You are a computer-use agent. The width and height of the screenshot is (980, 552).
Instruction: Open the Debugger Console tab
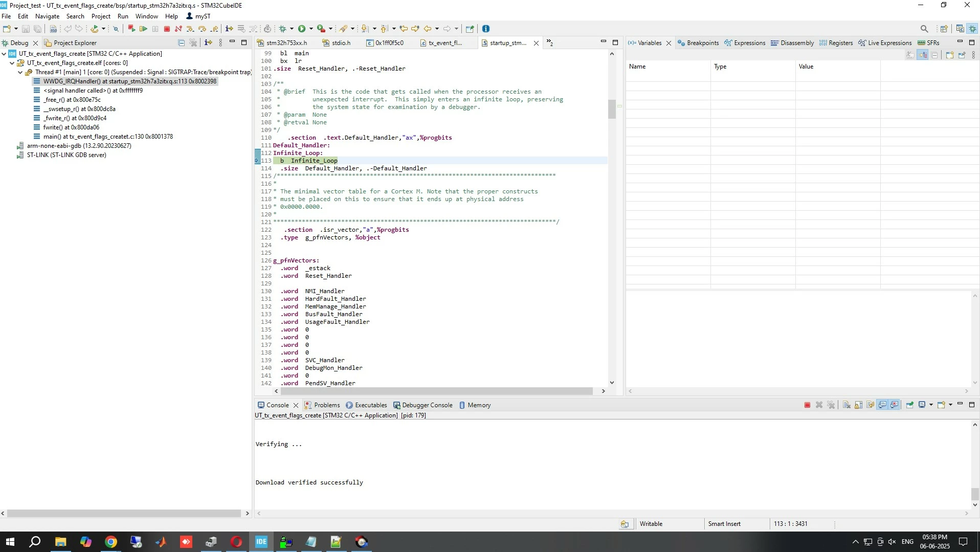pos(423,405)
